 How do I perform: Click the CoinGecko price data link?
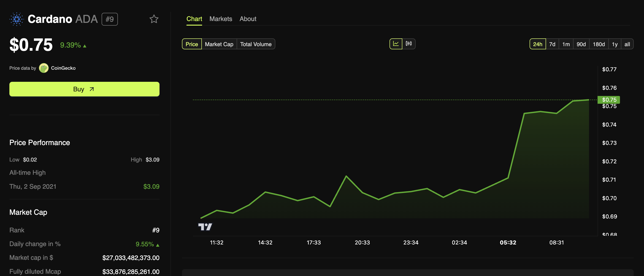[63, 68]
